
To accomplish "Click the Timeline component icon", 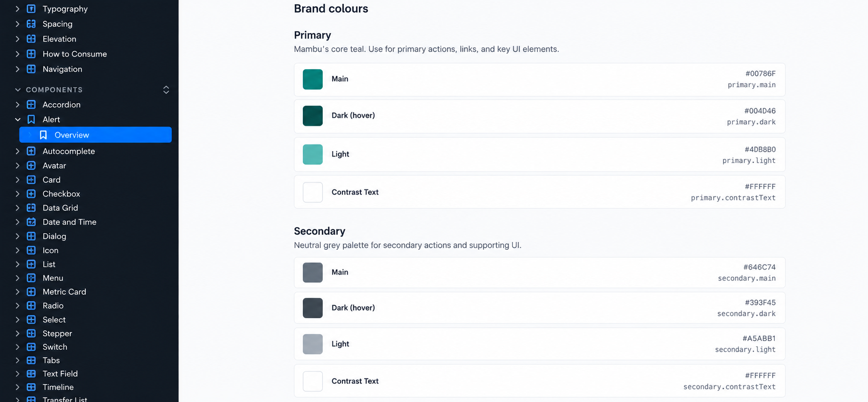I will 31,387.
